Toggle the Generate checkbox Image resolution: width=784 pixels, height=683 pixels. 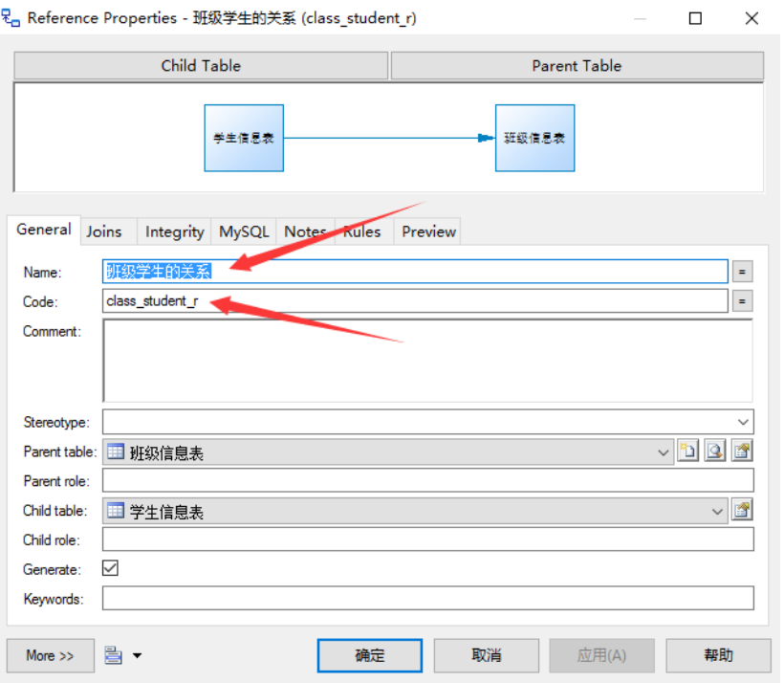coord(110,568)
